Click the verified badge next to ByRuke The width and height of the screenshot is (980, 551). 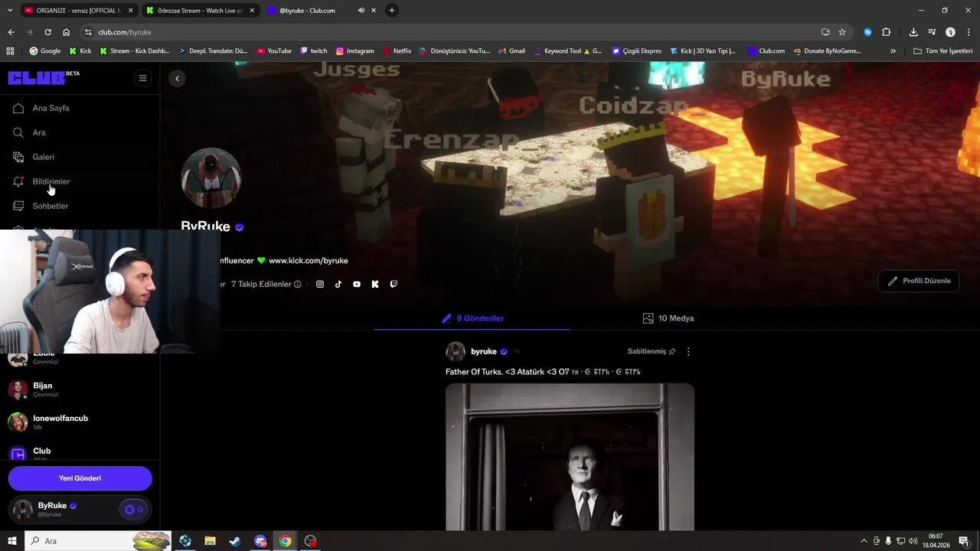[239, 227]
